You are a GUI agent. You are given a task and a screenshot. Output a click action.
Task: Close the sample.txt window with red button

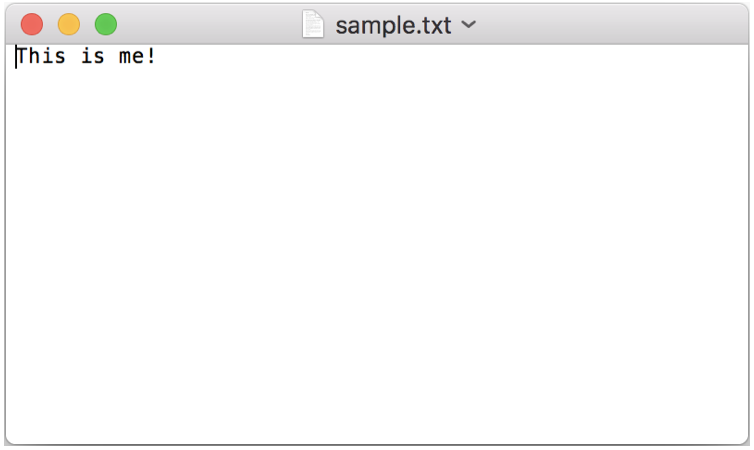32,24
